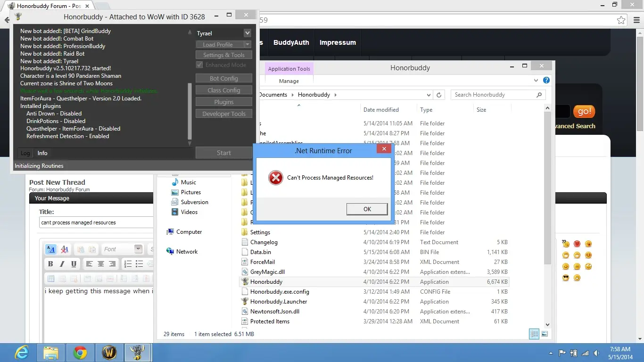The width and height of the screenshot is (644, 362).
Task: Expand the Honorbuddy breadcrumb arrow
Action: [336, 95]
